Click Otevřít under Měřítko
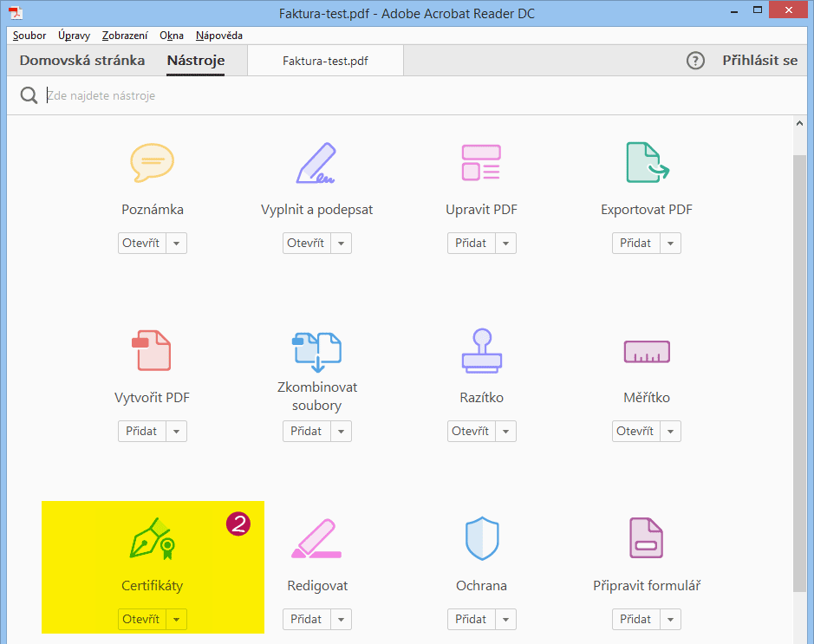Screen dimensions: 814x644 coord(636,432)
